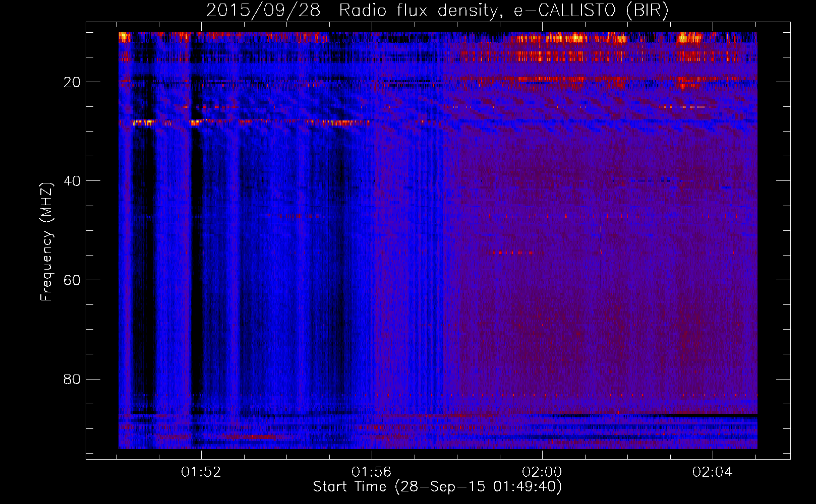
Task: Click the '02:00' time tick label
Action: tap(542, 472)
